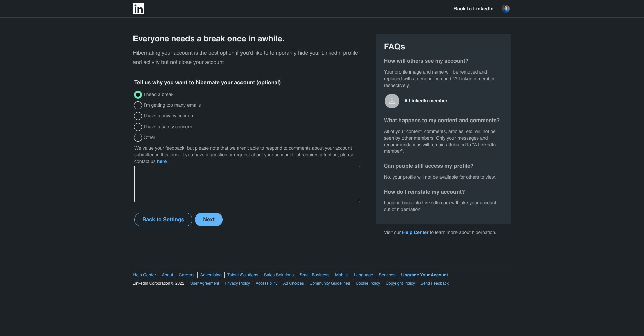Select the "Other" reason radio button
Viewport: 644px width, 336px height.
pyautogui.click(x=138, y=138)
